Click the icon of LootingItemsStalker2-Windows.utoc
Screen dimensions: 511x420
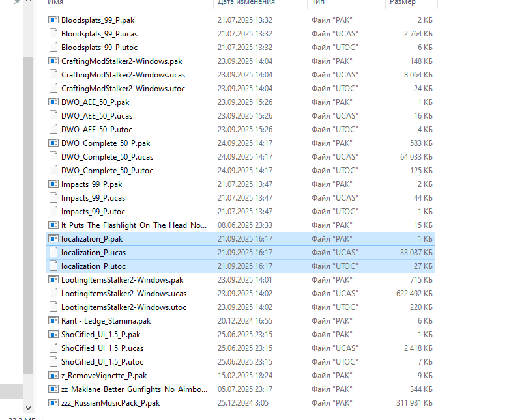coord(53,307)
